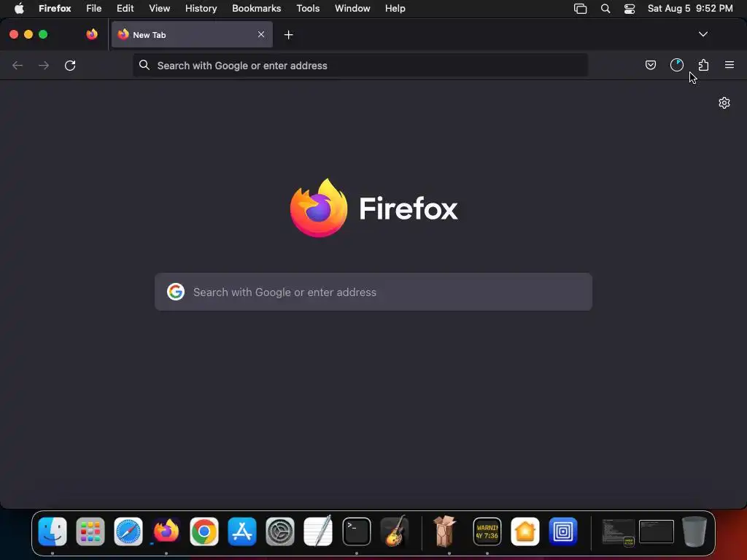Open a new tab with plus button
The height and width of the screenshot is (560, 747).
(x=288, y=35)
